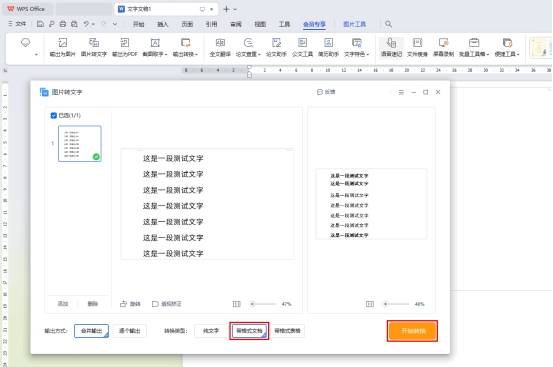This screenshot has width=553, height=367.
Task: Expand the 输出转换 dropdown
Action: [x=196, y=54]
